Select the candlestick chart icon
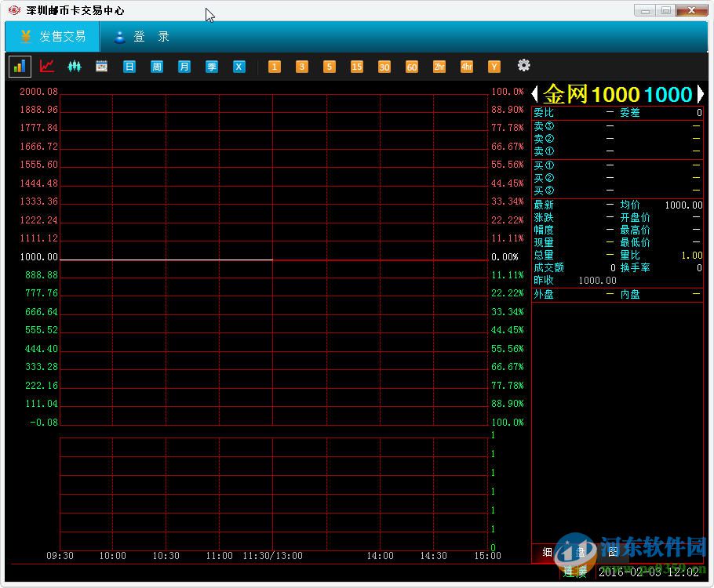 (75, 67)
